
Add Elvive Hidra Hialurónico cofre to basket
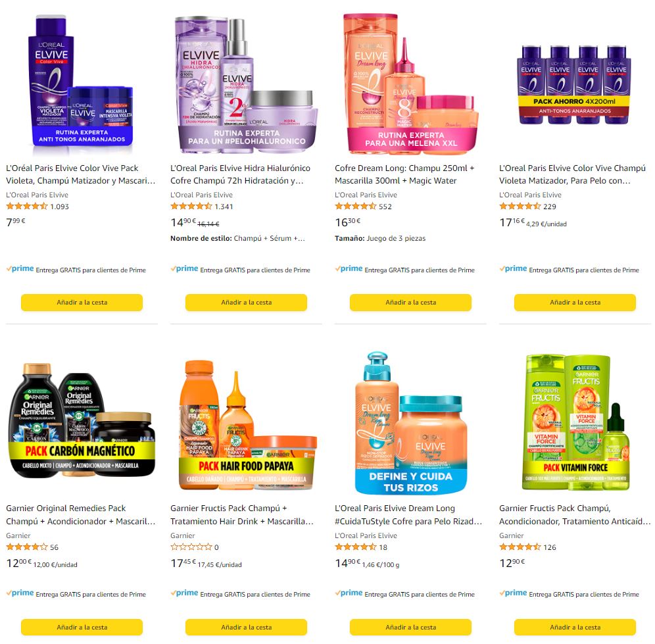click(x=246, y=302)
